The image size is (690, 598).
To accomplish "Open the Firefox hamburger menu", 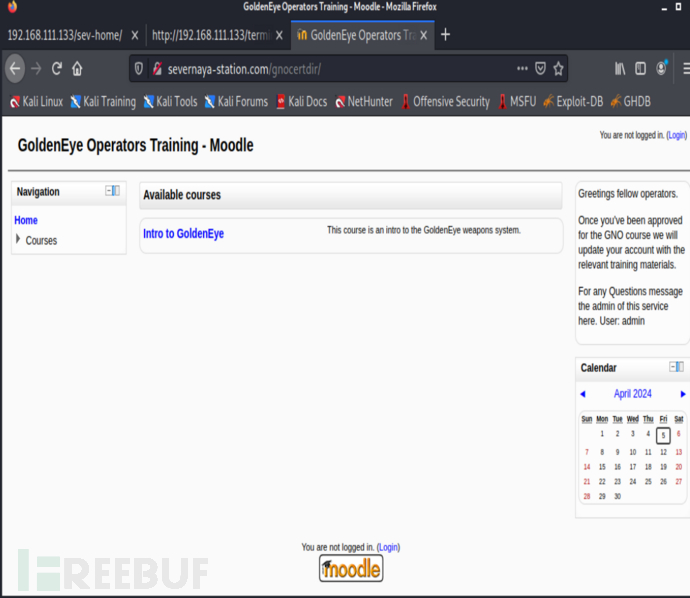I will click(686, 68).
